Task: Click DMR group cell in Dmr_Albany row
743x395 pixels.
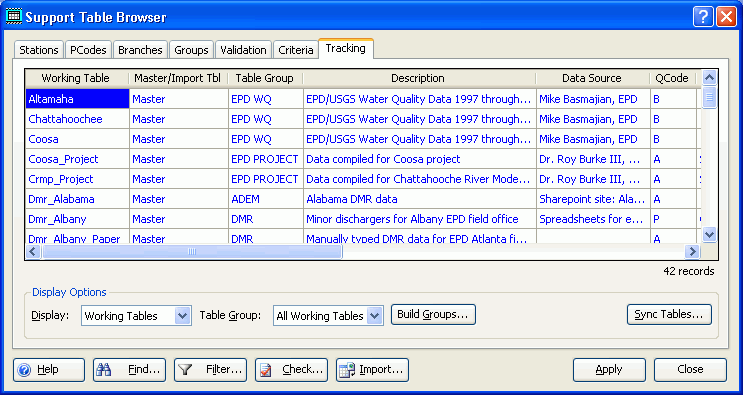Action: (x=265, y=219)
